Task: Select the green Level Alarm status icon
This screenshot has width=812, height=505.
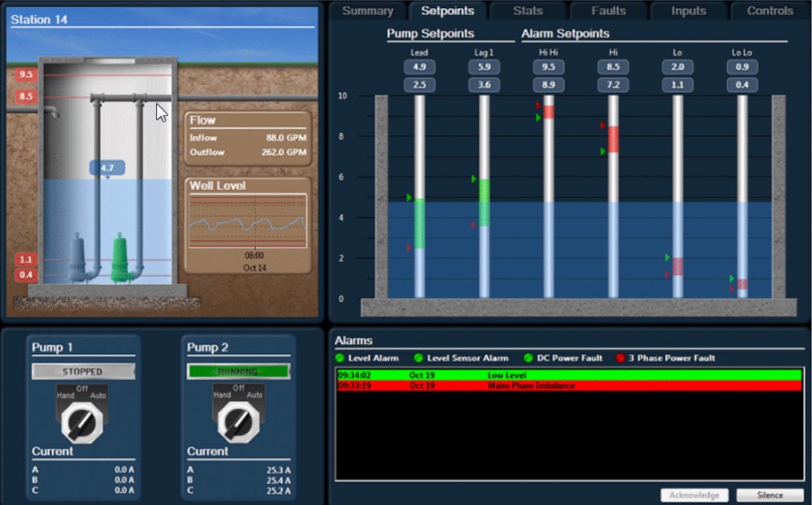Action: point(341,358)
